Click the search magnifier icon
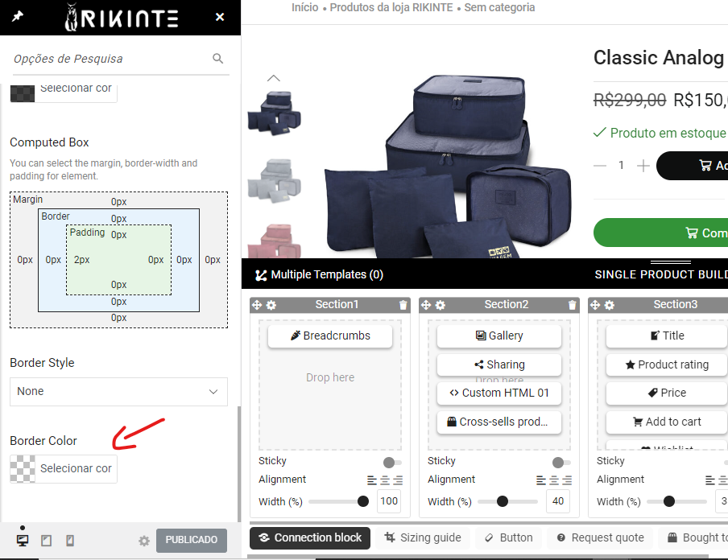Viewport: 728px width, 560px height. tap(217, 59)
